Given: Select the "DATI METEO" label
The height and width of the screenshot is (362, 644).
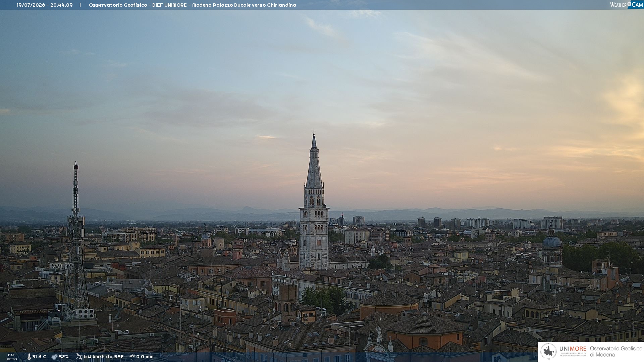Looking at the screenshot, I should pyautogui.click(x=12, y=357).
